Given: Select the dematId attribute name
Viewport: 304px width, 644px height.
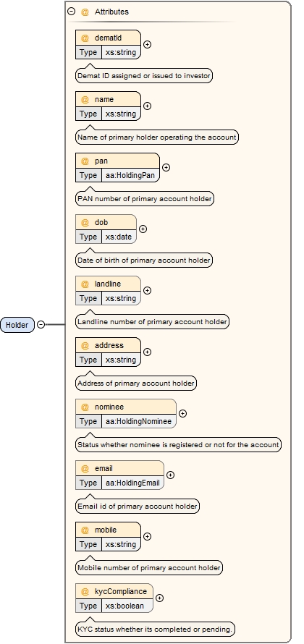Looking at the screenshot, I should (x=108, y=38).
